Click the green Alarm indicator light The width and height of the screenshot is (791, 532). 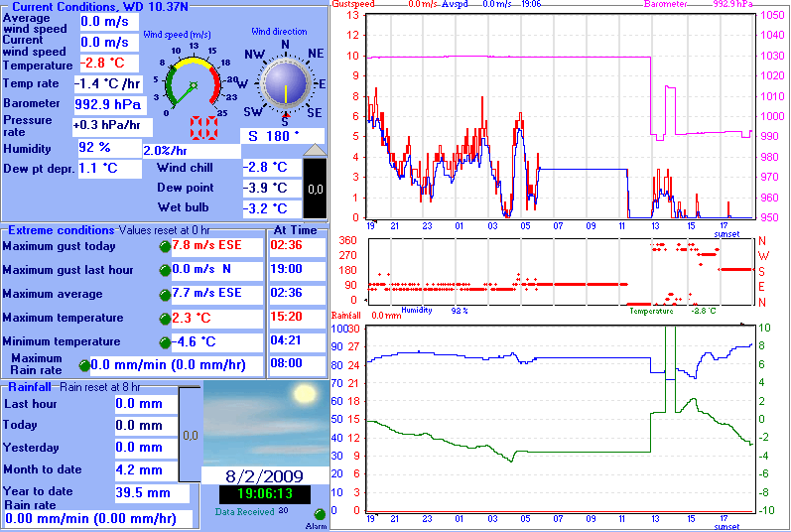coord(320,514)
